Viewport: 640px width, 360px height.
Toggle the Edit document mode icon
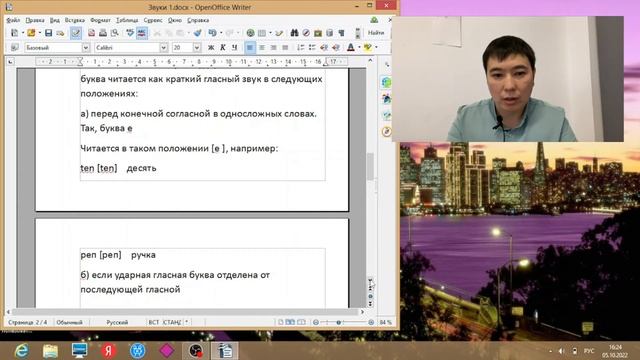tap(76, 33)
